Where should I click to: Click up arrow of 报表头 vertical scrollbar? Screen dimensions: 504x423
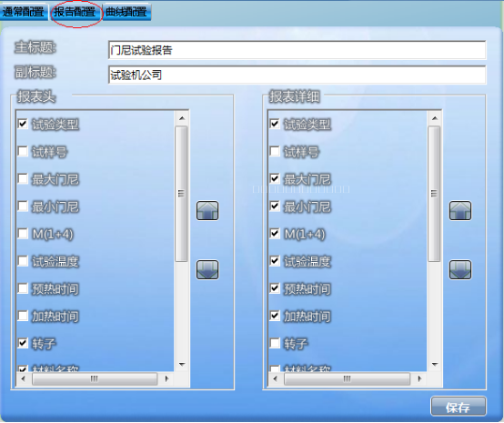tap(182, 118)
